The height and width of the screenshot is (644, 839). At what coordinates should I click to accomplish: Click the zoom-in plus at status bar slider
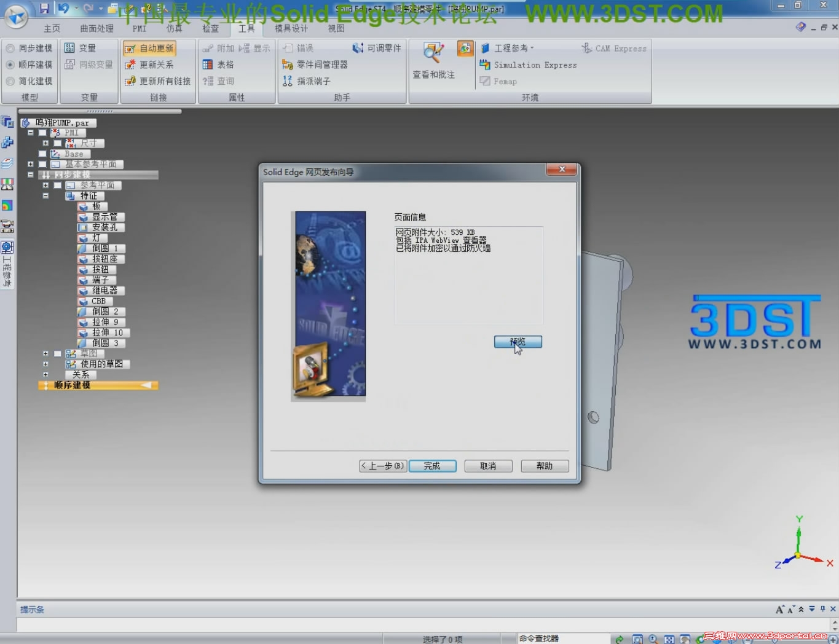point(833,639)
